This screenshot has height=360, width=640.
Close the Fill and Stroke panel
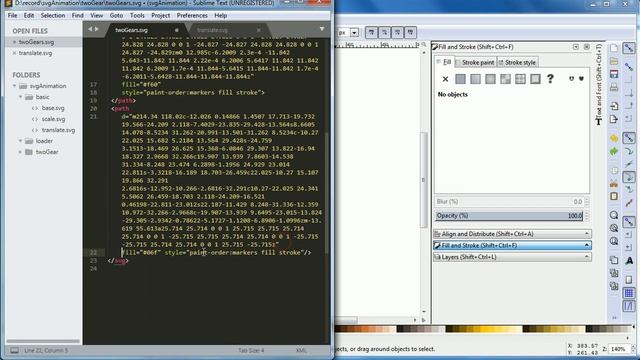[587, 47]
